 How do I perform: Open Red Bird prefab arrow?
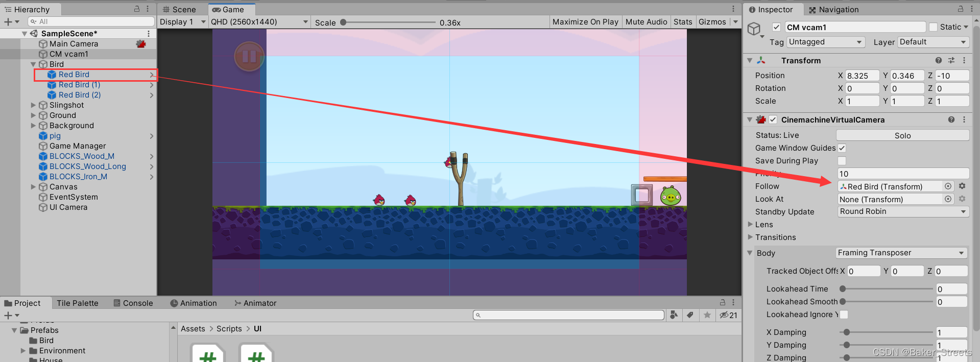(x=152, y=75)
